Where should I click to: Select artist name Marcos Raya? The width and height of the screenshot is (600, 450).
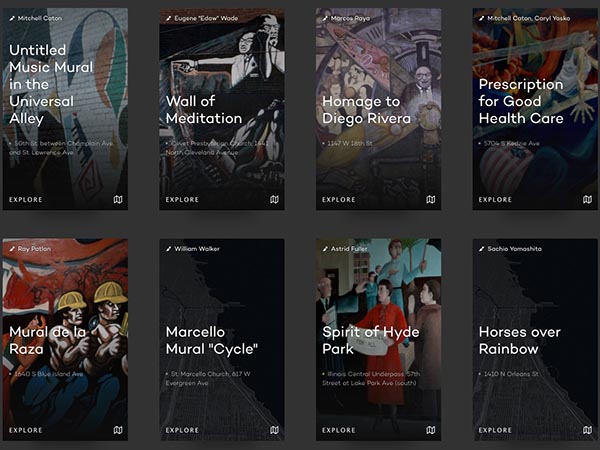[350, 18]
